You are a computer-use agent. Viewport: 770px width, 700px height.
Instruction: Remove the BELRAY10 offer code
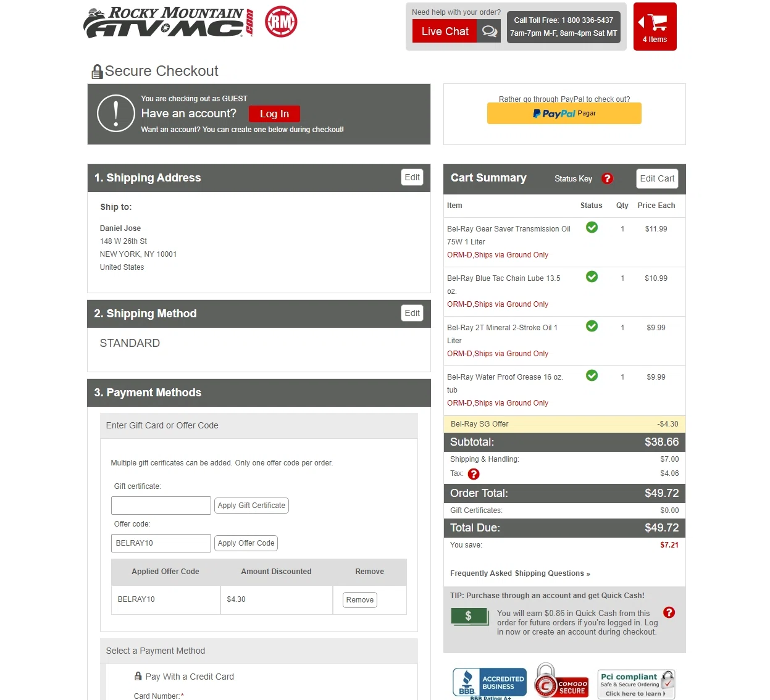point(360,600)
